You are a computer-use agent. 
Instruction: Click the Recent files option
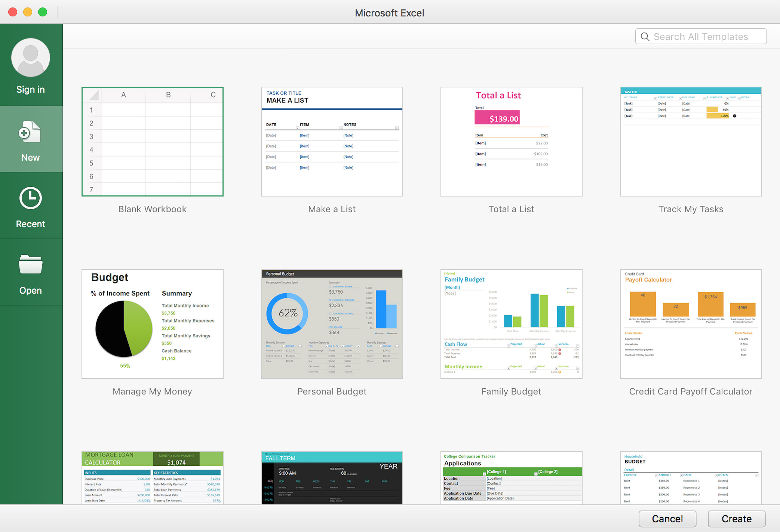tap(30, 208)
